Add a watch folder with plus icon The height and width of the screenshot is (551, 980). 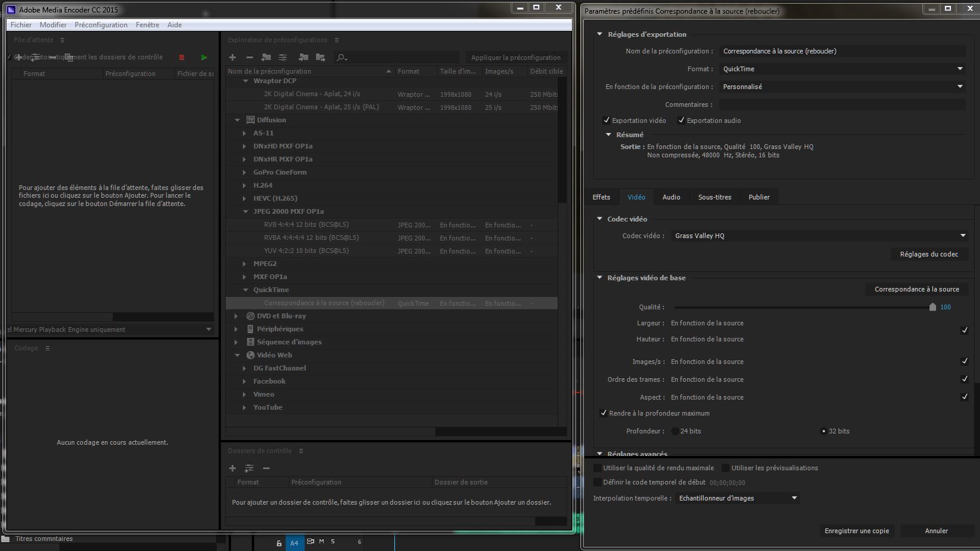(x=233, y=468)
